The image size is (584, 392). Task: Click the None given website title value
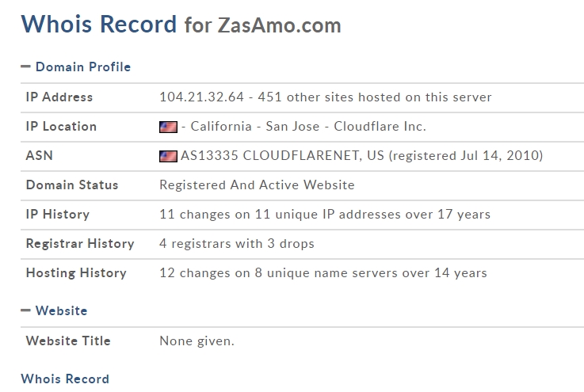click(x=197, y=341)
